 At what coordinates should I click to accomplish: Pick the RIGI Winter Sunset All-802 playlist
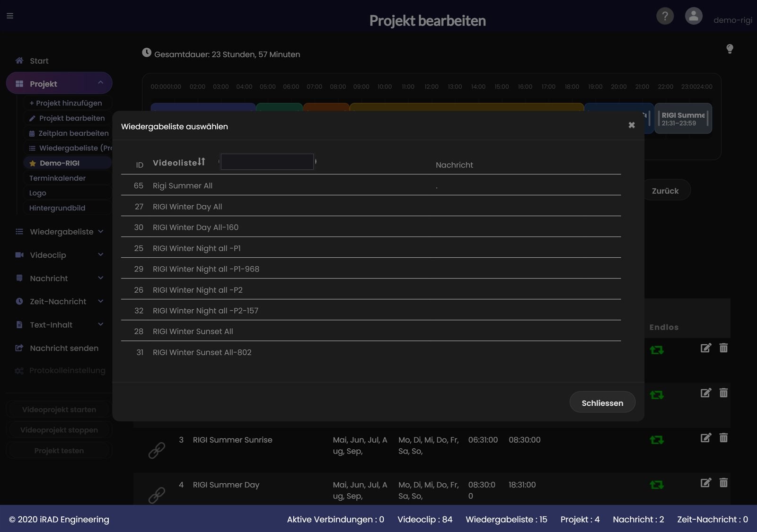(x=371, y=352)
